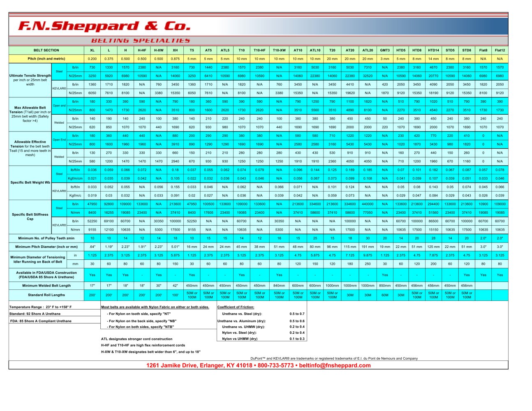This screenshot has width=532, height=411.
Task: Click the beltinfo@fnsheppard.com email address
Action: pos(335,365)
